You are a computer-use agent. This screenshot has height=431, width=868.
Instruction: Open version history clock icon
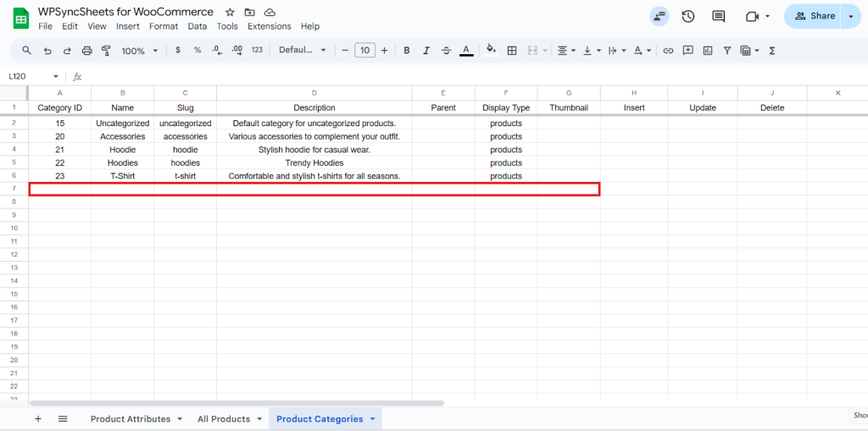(x=688, y=16)
